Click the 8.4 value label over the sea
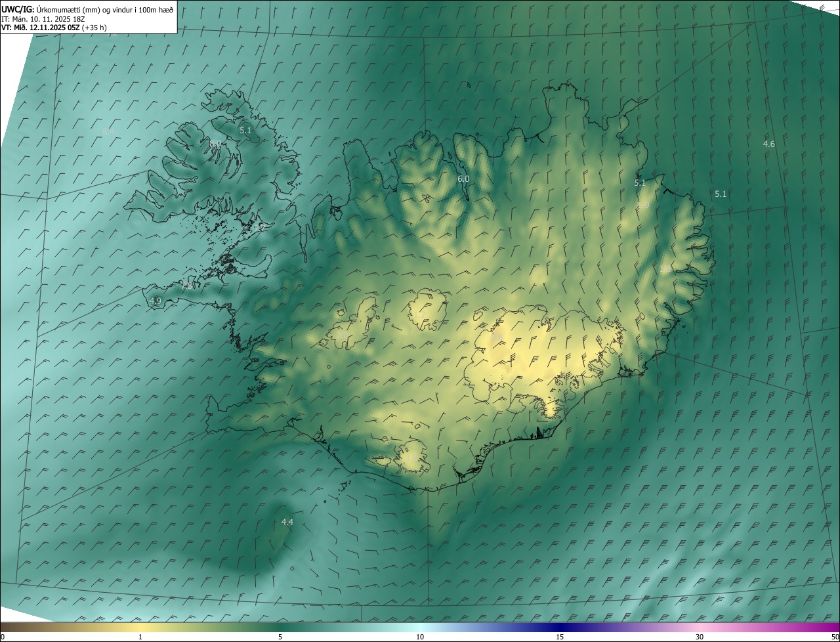Image resolution: width=840 pixels, height=642 pixels. pos(109,132)
